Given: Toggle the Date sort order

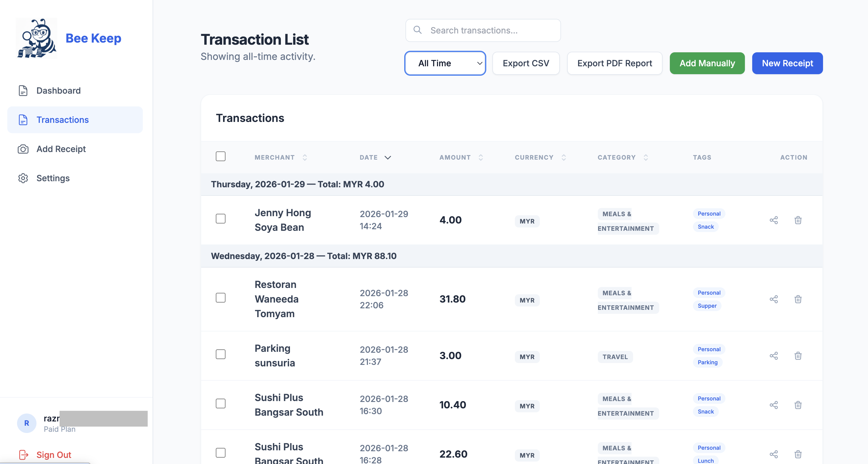Looking at the screenshot, I should [375, 157].
